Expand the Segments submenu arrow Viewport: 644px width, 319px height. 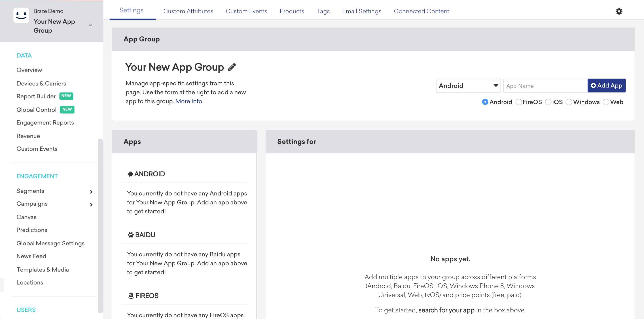pyautogui.click(x=91, y=192)
